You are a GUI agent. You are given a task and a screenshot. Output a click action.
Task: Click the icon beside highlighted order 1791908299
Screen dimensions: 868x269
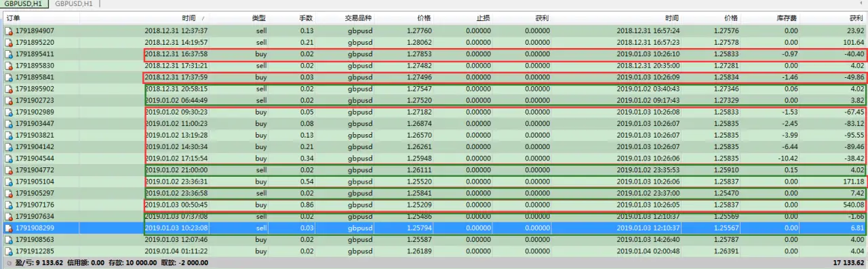[9, 228]
